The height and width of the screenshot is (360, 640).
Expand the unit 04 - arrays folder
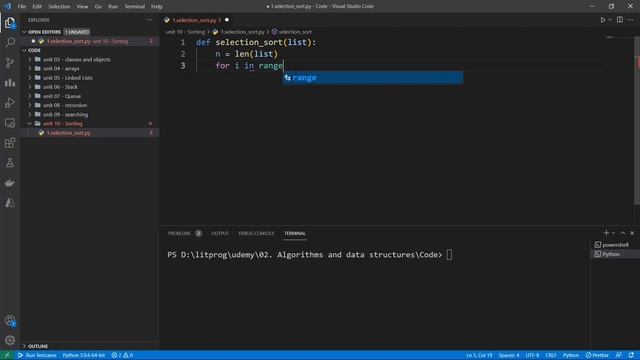[61, 69]
